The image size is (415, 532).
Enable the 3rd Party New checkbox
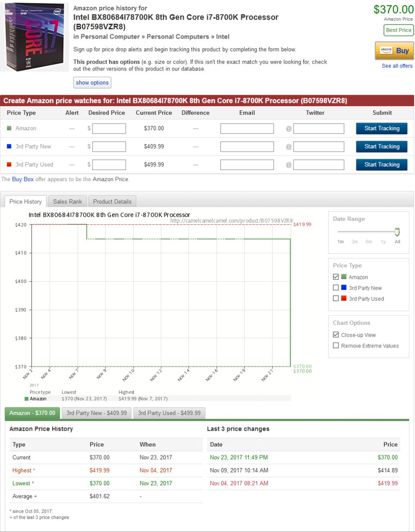[336, 288]
